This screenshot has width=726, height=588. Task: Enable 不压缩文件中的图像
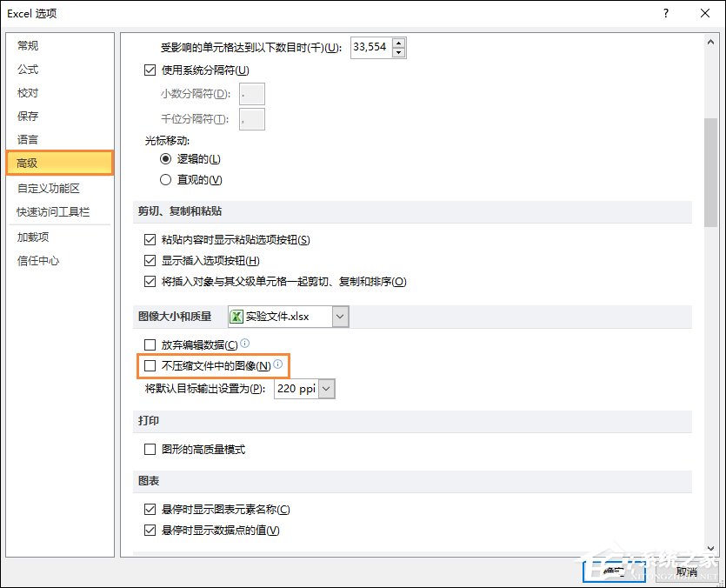tap(150, 366)
